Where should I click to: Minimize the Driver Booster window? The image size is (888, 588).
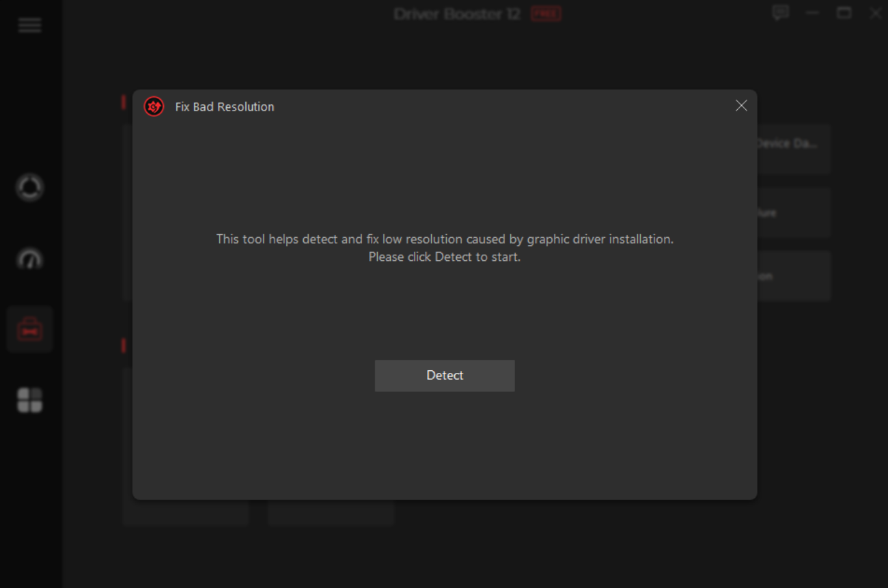812,12
